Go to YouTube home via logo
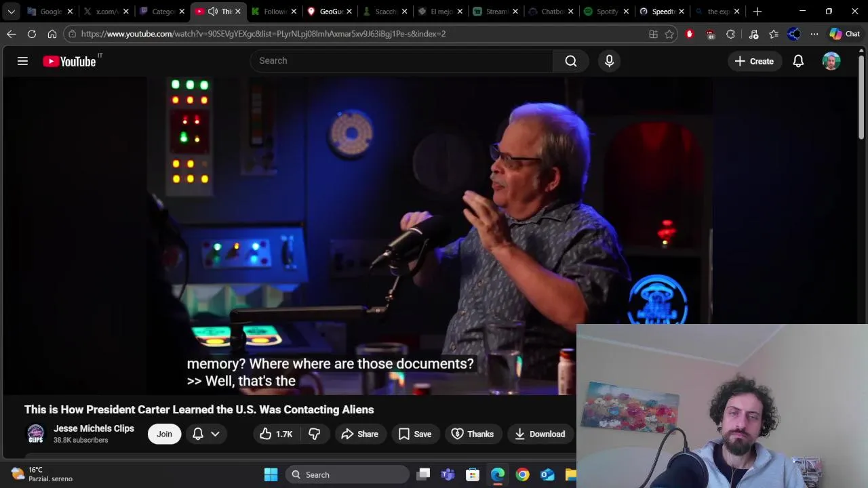 [70, 61]
